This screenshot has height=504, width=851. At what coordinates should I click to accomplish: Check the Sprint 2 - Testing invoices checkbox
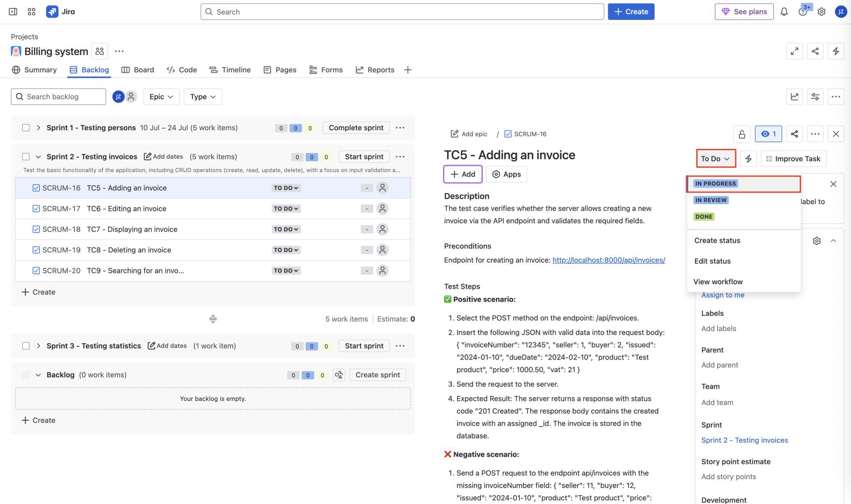click(26, 156)
